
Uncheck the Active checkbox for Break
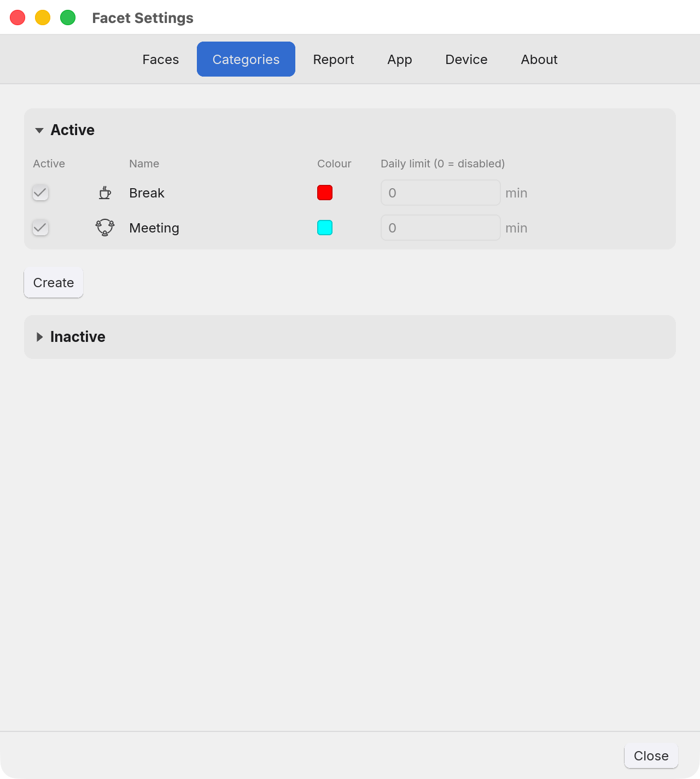coord(40,193)
